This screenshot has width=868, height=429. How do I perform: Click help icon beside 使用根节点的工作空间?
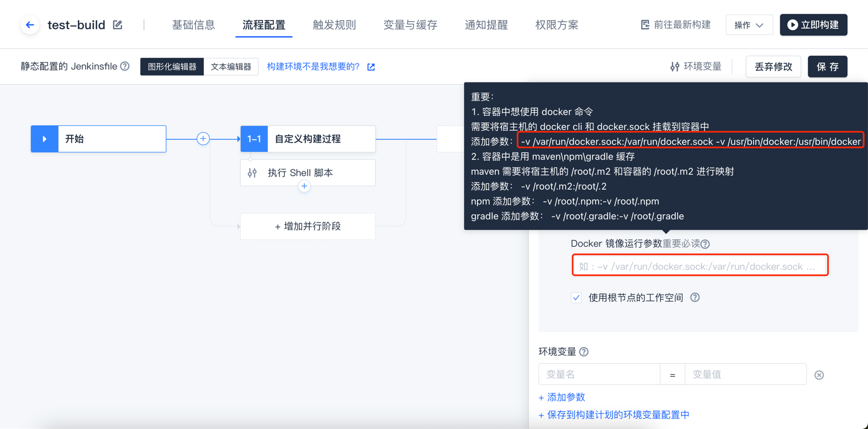695,297
